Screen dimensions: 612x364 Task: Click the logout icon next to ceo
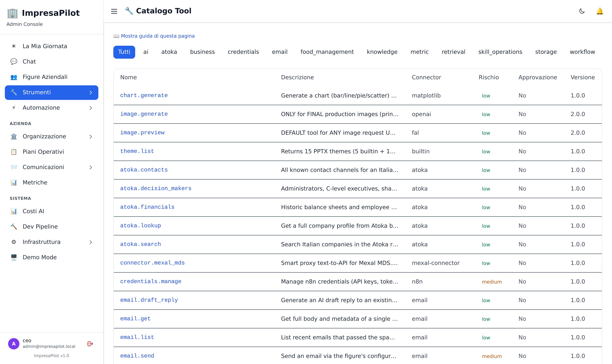[90, 344]
